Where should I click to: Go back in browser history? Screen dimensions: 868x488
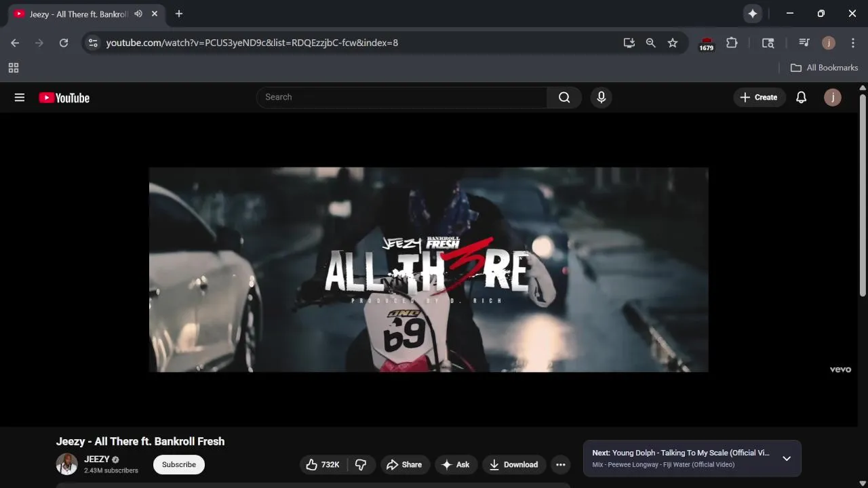(15, 43)
